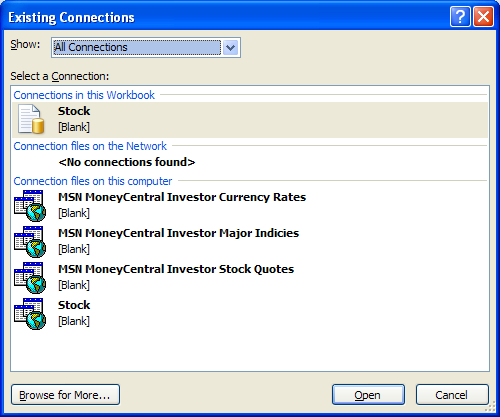
Task: Close the Existing Connections dialog
Action: point(483,16)
